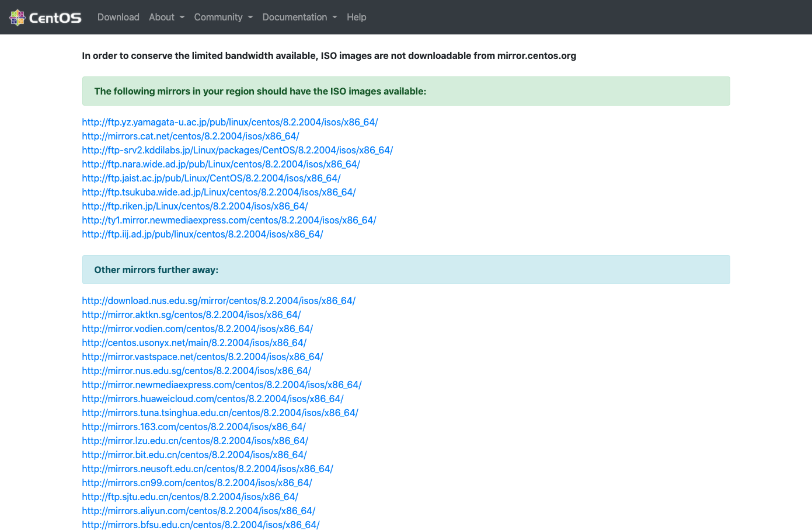Open the centos.usonyx.net mirror link
The image size is (812, 531).
[x=194, y=343]
